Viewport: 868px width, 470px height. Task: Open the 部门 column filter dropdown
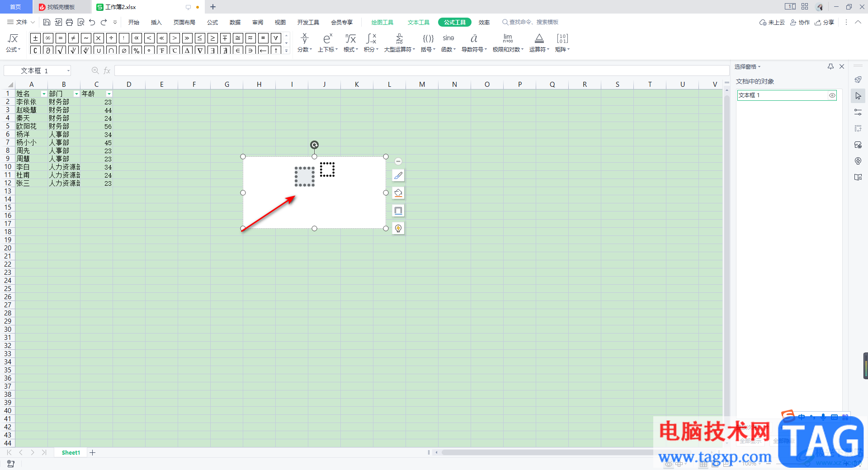pyautogui.click(x=76, y=94)
